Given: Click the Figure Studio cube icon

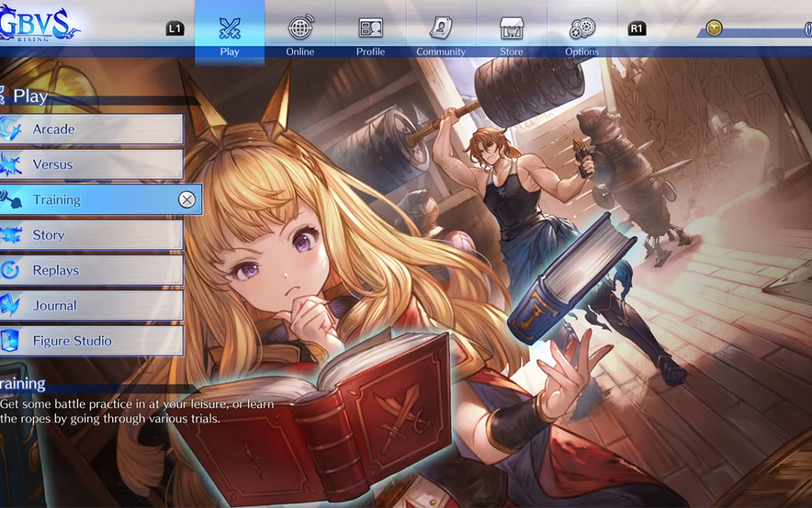Looking at the screenshot, I should click(x=11, y=341).
